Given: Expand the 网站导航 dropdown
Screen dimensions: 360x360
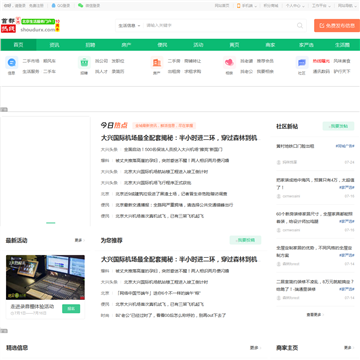Looking at the screenshot, I should pyautogui.click(x=355, y=6).
